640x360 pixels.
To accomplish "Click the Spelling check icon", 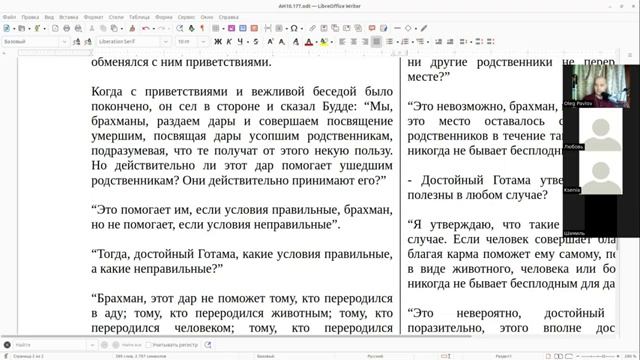I will (x=191, y=28).
